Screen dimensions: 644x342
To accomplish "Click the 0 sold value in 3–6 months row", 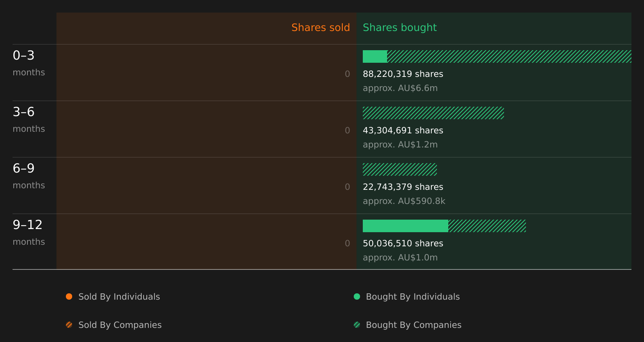I will pyautogui.click(x=347, y=131).
